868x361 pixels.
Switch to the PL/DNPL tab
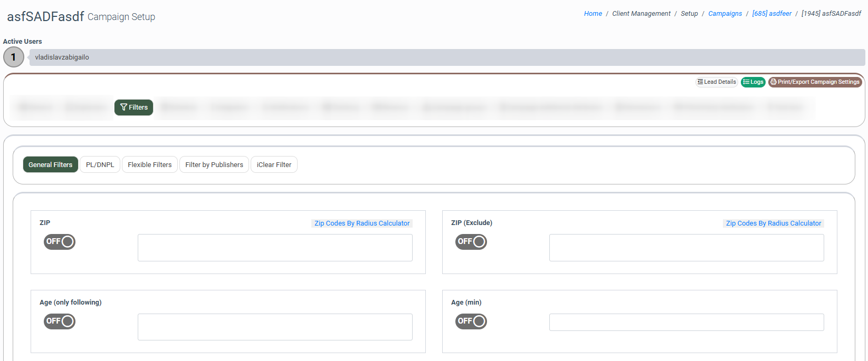100,165
